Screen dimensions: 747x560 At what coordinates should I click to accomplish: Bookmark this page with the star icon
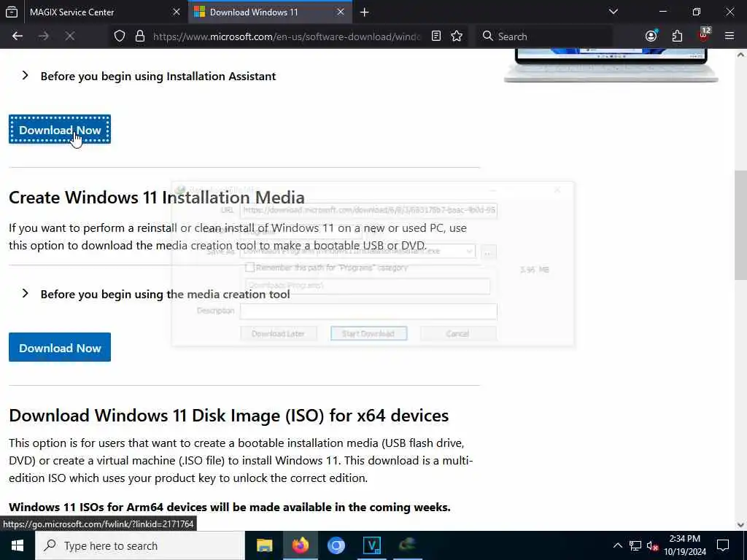coord(457,36)
